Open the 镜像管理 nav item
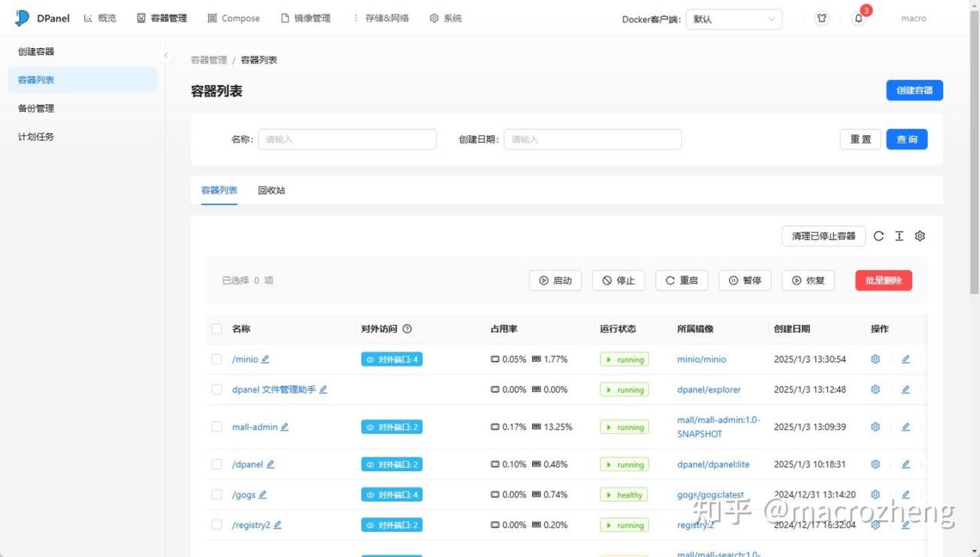 (305, 18)
